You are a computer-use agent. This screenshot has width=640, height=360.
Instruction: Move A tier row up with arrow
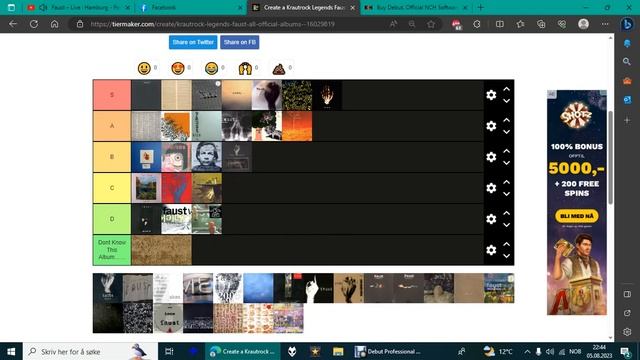(507, 120)
